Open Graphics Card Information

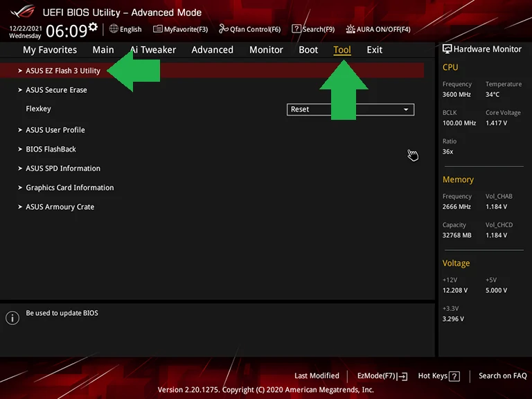click(69, 188)
